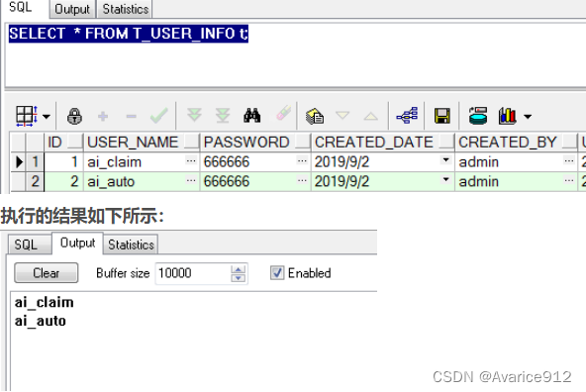Screen dimensions: 586x392
Task: Click the Clear button
Action: 46,273
